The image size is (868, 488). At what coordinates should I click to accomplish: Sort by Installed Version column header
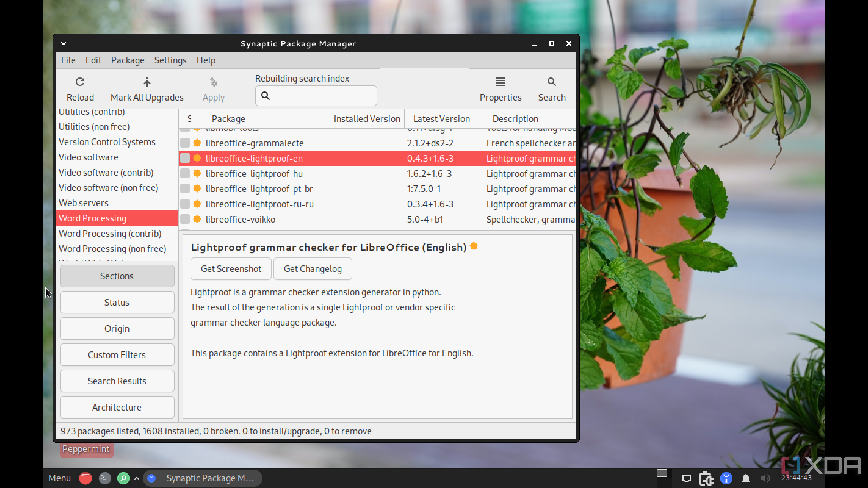point(365,119)
